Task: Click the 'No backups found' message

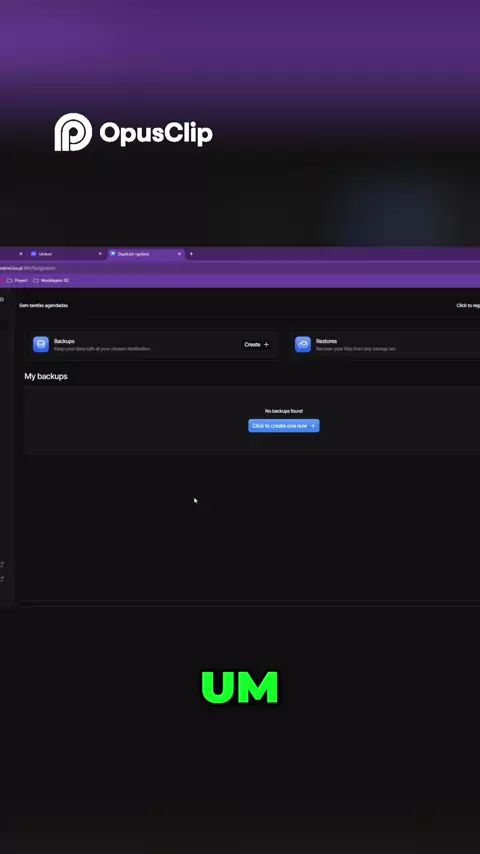Action: (x=283, y=411)
